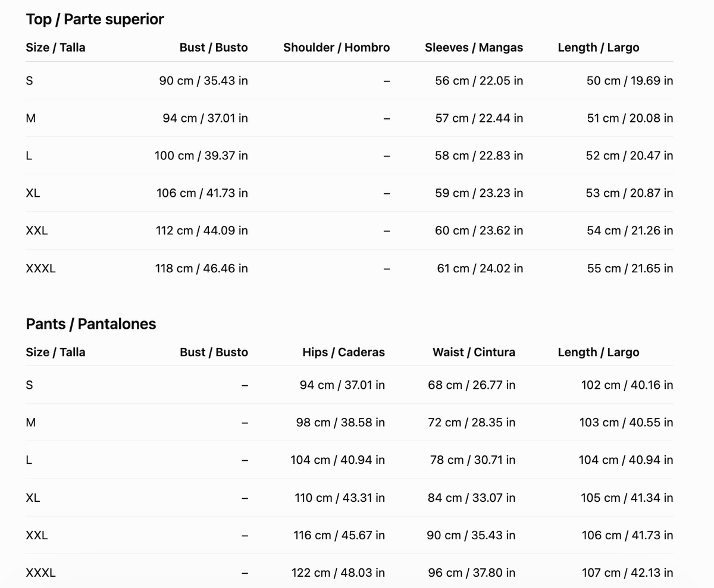The image size is (714, 588).
Task: Select the XL size label in Pants table
Action: pos(33,498)
